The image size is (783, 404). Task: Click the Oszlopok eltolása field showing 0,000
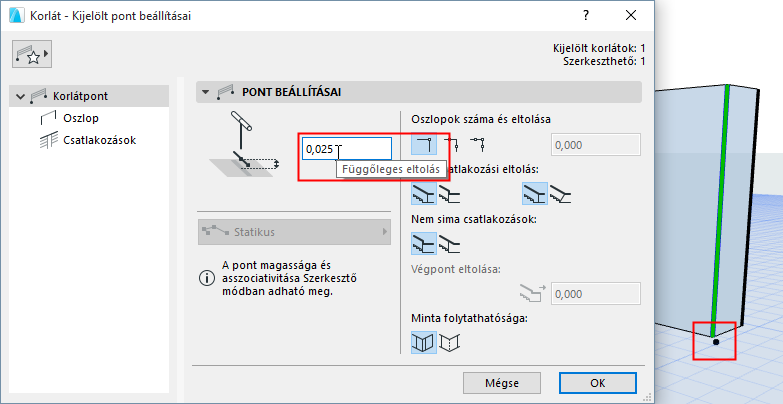(x=595, y=145)
